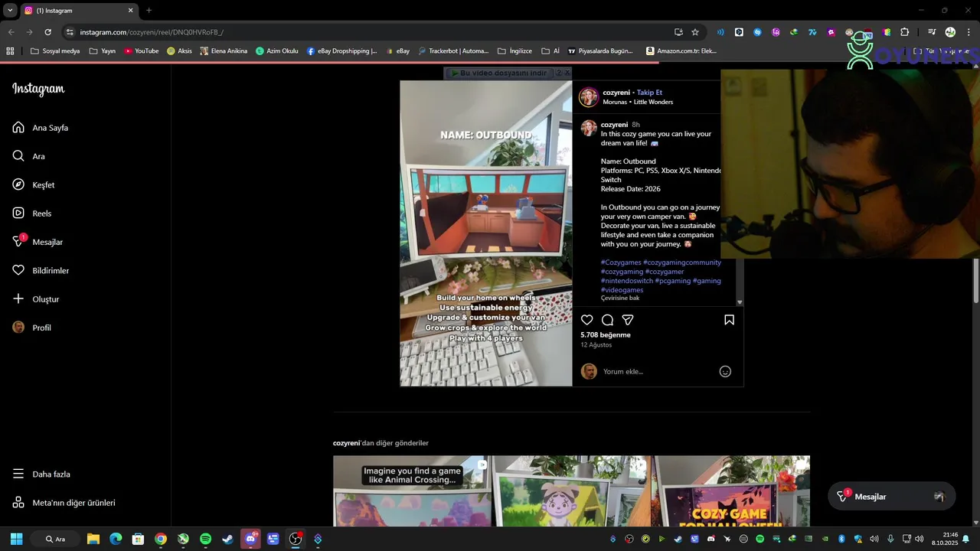Open cozyreni profile from the post header
980x551 pixels.
point(616,93)
